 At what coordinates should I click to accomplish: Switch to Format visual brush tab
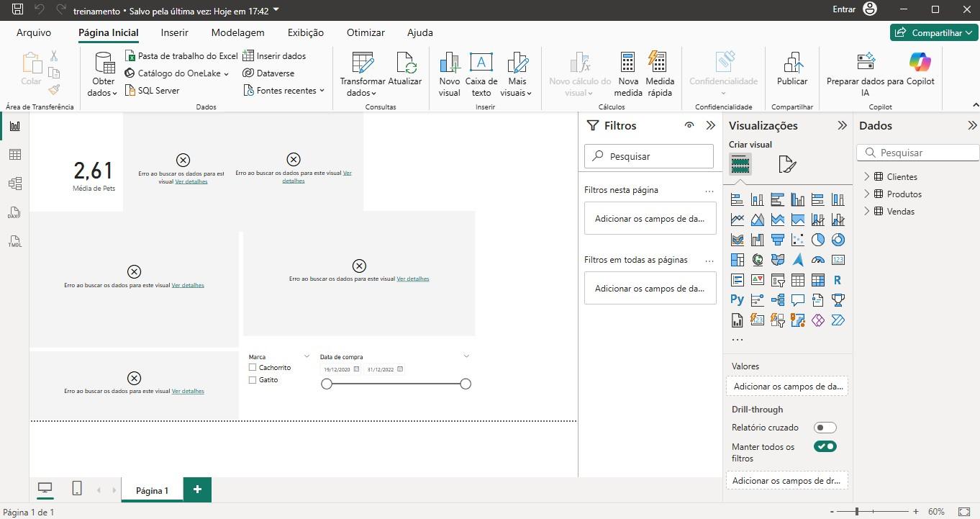(787, 165)
